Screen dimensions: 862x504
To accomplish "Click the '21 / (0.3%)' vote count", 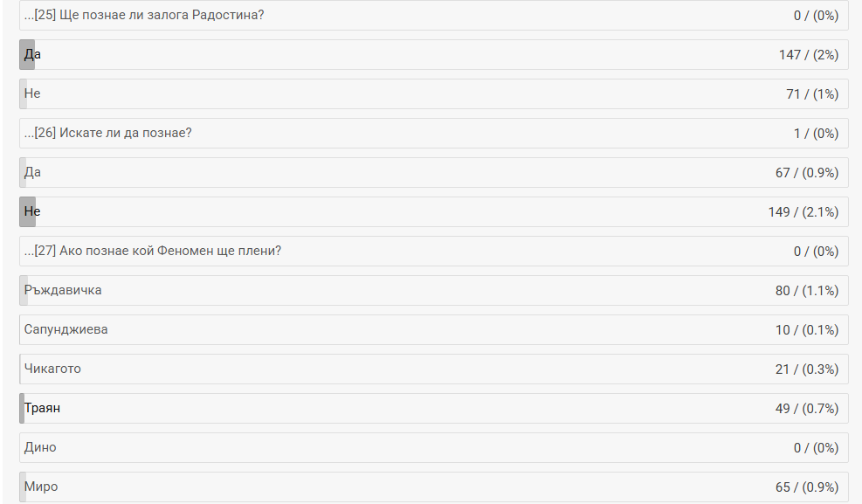I will [x=806, y=369].
